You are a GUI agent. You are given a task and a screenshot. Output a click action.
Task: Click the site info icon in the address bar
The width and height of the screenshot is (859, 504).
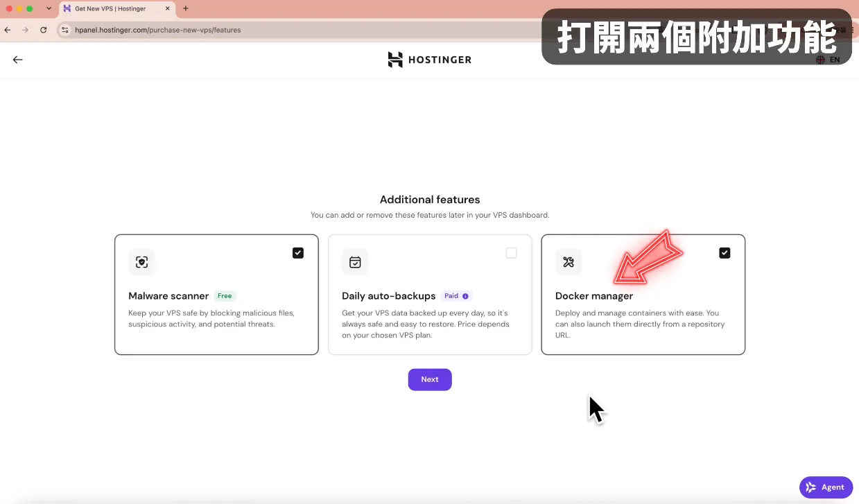pos(65,30)
